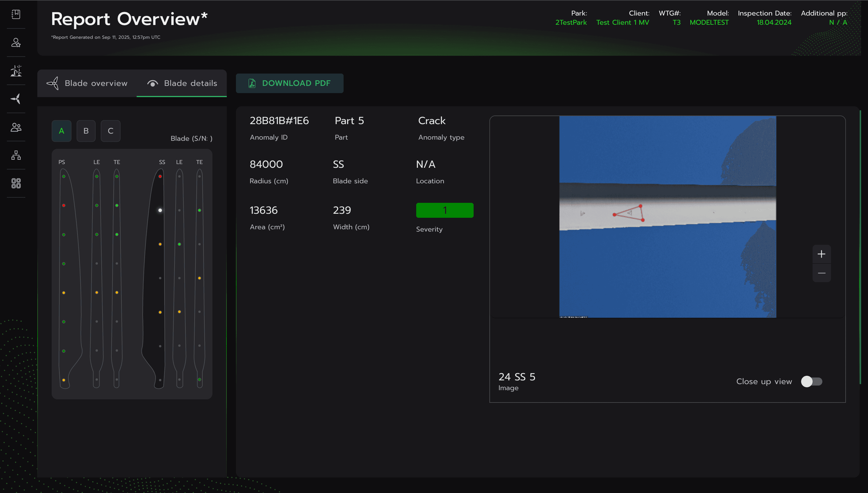The height and width of the screenshot is (493, 868).
Task: Click the DOWNLOAD PDF button
Action: [x=290, y=83]
